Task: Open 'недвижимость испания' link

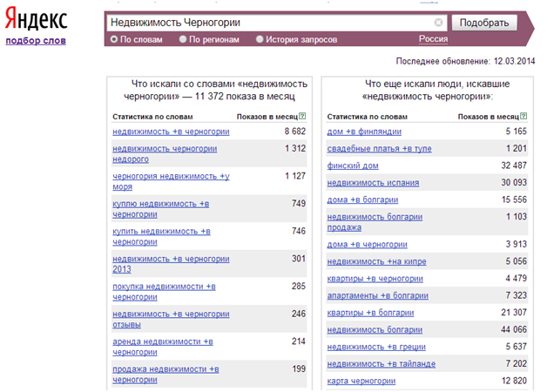Action: pyautogui.click(x=373, y=183)
